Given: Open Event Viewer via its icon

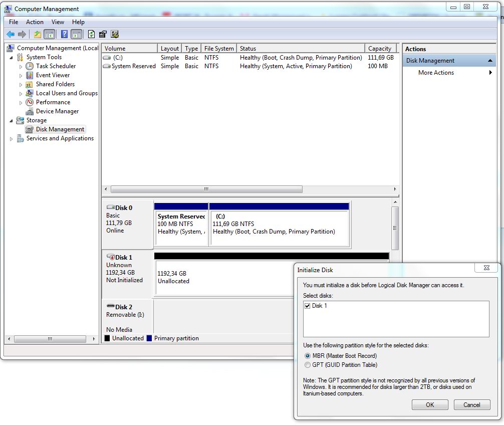Looking at the screenshot, I should (x=30, y=75).
